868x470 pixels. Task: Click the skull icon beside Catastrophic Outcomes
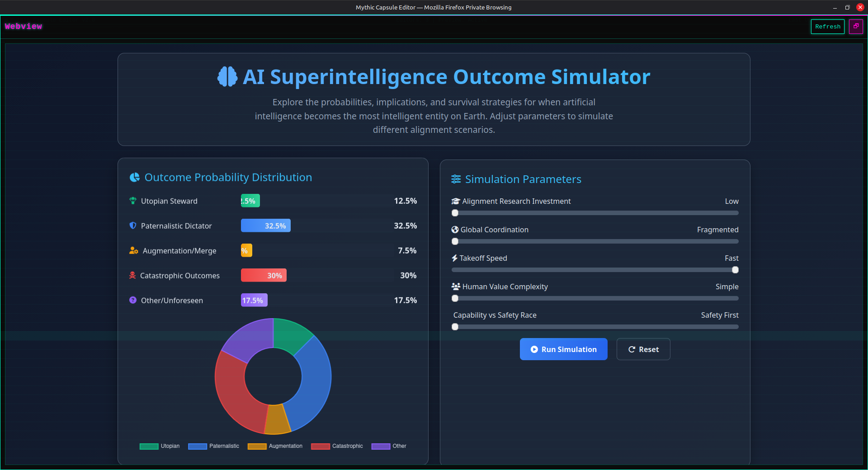pos(132,275)
